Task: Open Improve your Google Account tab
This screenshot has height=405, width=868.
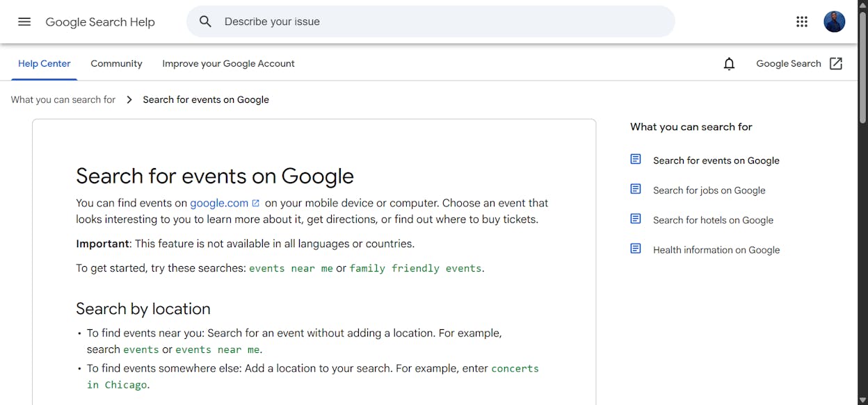Action: 228,63
